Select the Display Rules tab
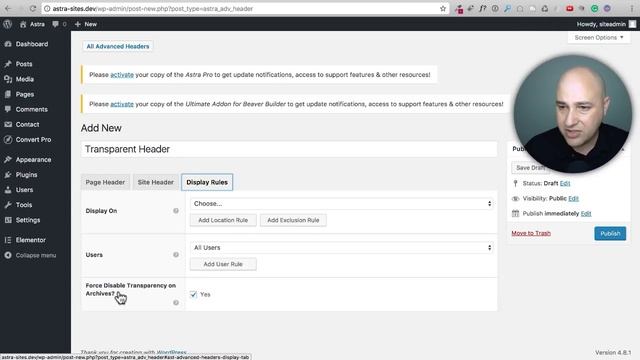Image resolution: width=640 pixels, height=360 pixels. (207, 182)
